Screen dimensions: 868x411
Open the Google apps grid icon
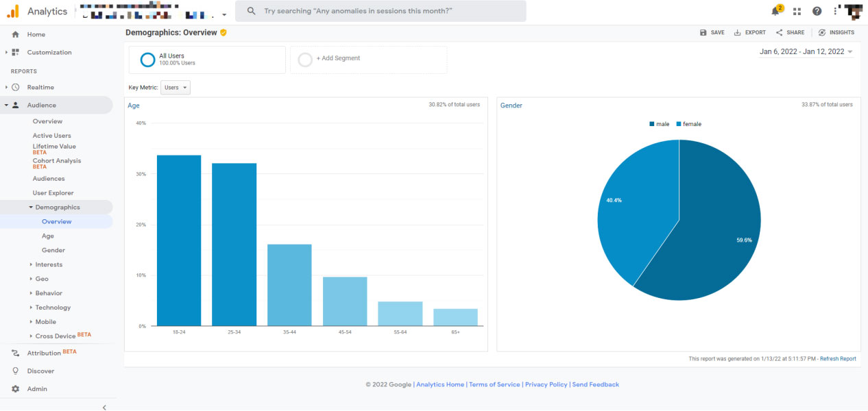coord(797,11)
